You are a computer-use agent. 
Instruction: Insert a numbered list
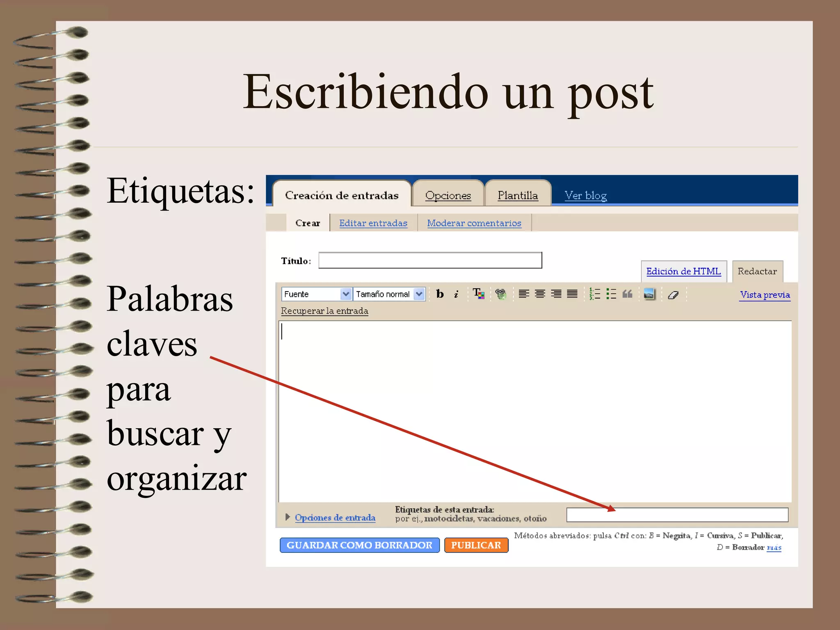(x=595, y=294)
